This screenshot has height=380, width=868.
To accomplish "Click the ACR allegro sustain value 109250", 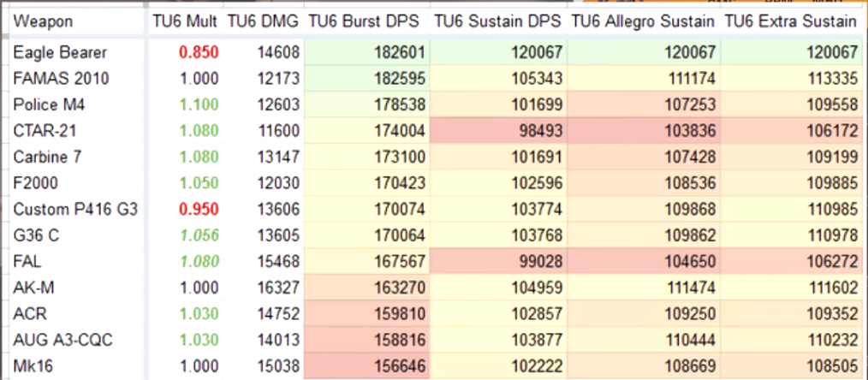I will pyautogui.click(x=643, y=313).
